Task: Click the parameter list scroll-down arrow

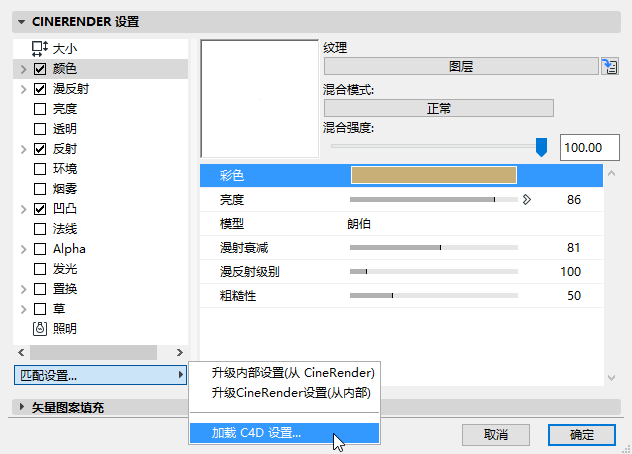Action: click(x=611, y=378)
